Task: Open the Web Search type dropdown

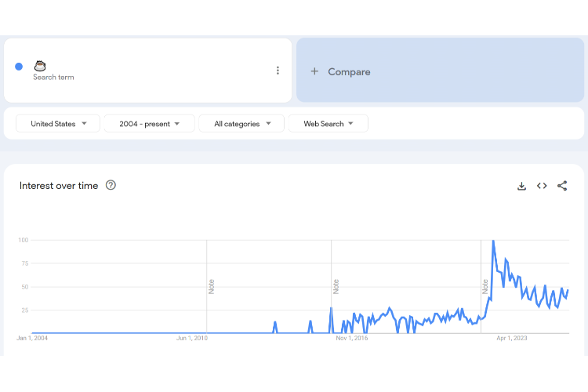Action: point(328,124)
